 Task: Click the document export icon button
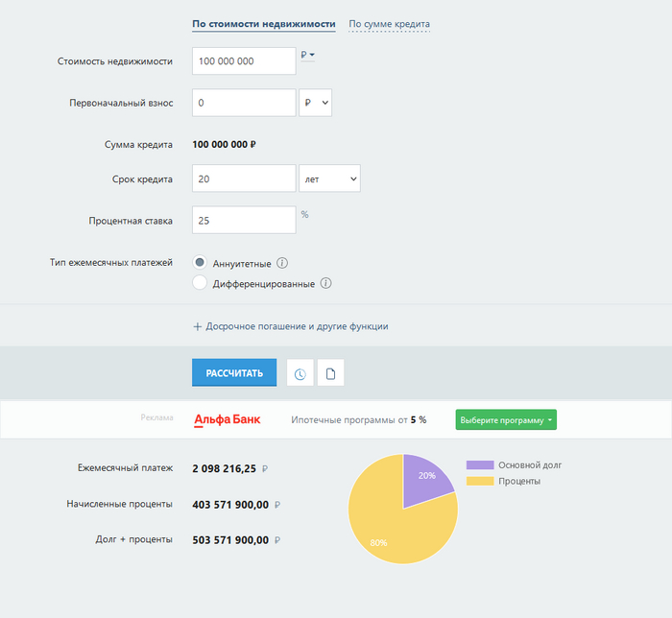coord(330,373)
